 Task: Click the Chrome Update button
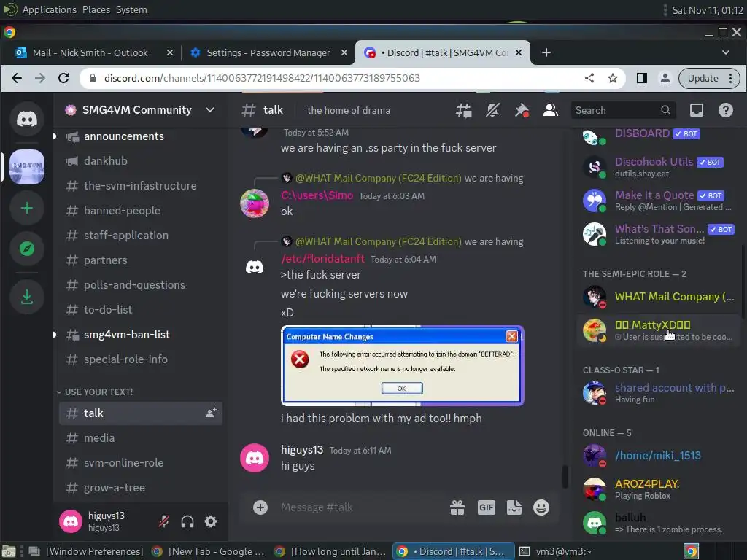click(709, 78)
